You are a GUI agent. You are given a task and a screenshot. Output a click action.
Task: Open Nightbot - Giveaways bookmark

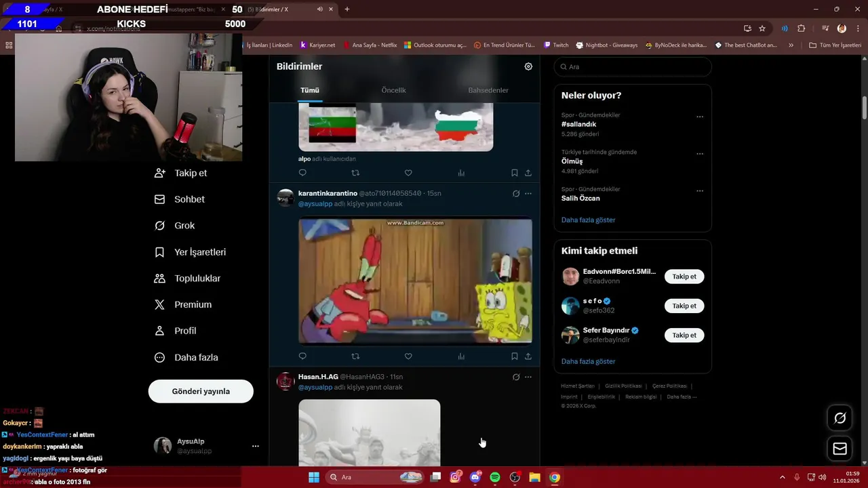[x=607, y=45]
